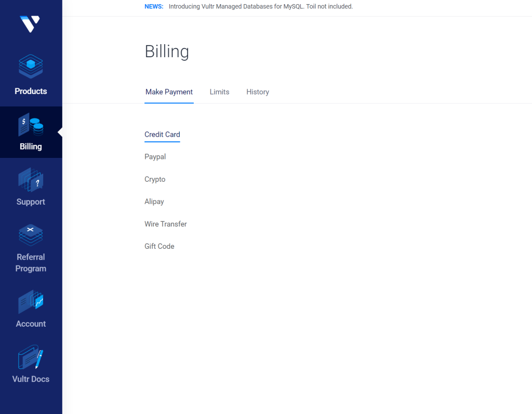
Task: Pick Alipay from the payment methods
Action: pyautogui.click(x=154, y=202)
